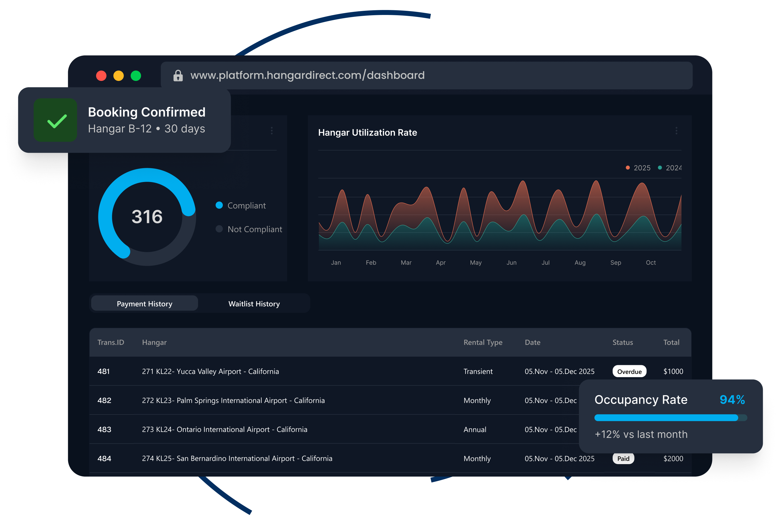Click the gray Not Compliant legend dot
This screenshot has height=532, width=780.
[219, 229]
